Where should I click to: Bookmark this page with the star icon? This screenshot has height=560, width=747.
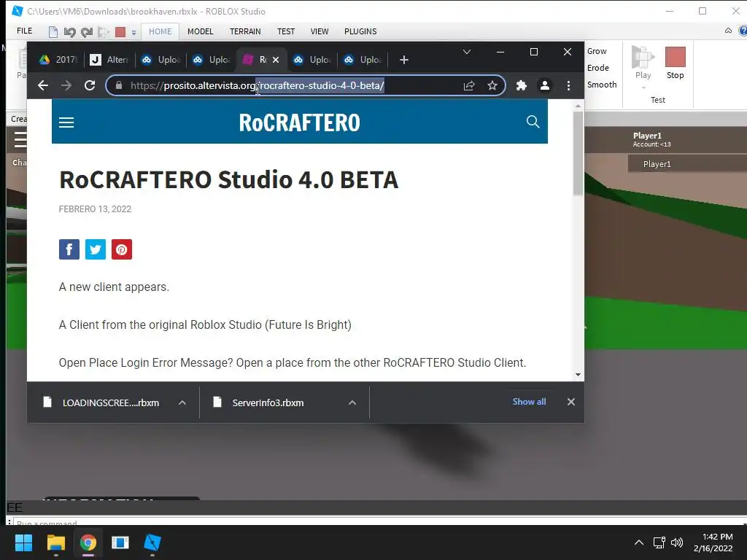tap(492, 85)
